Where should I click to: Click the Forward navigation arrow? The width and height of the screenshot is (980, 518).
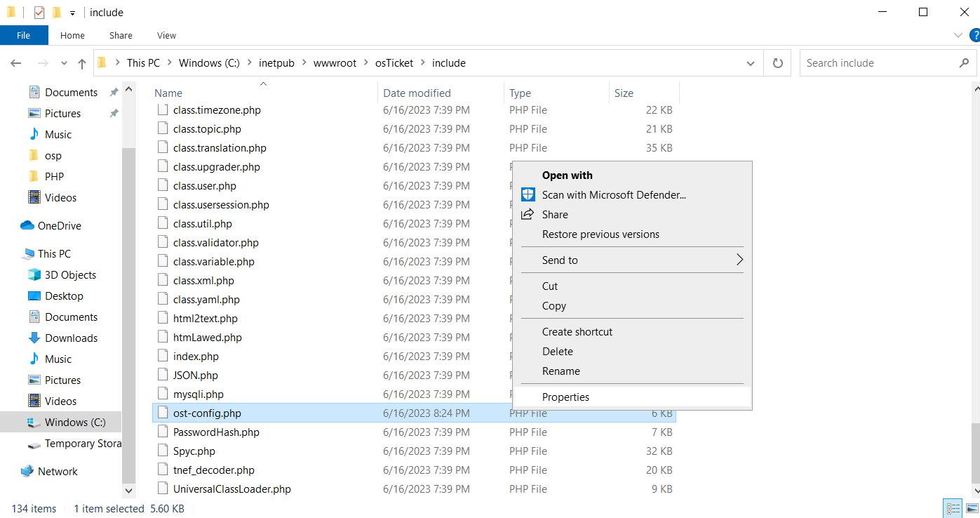[x=42, y=63]
